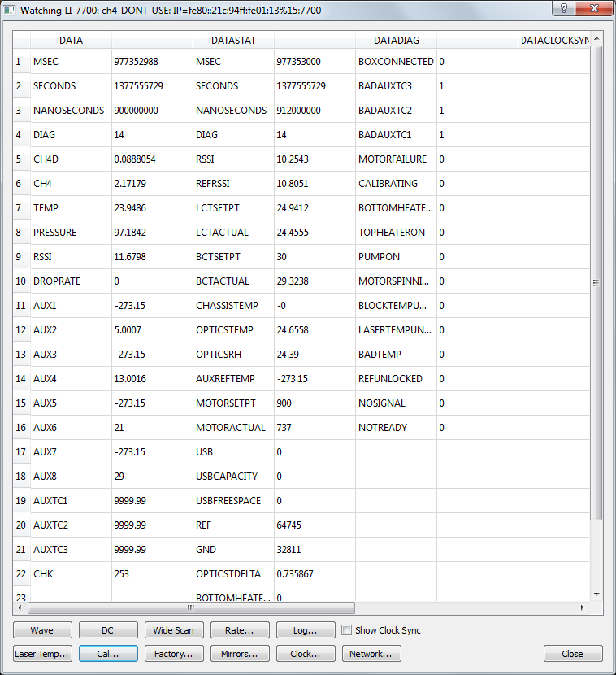Viewport: 616px width, 675px height.
Task: Select the REFUNLOCKED label cell
Action: coord(397,379)
